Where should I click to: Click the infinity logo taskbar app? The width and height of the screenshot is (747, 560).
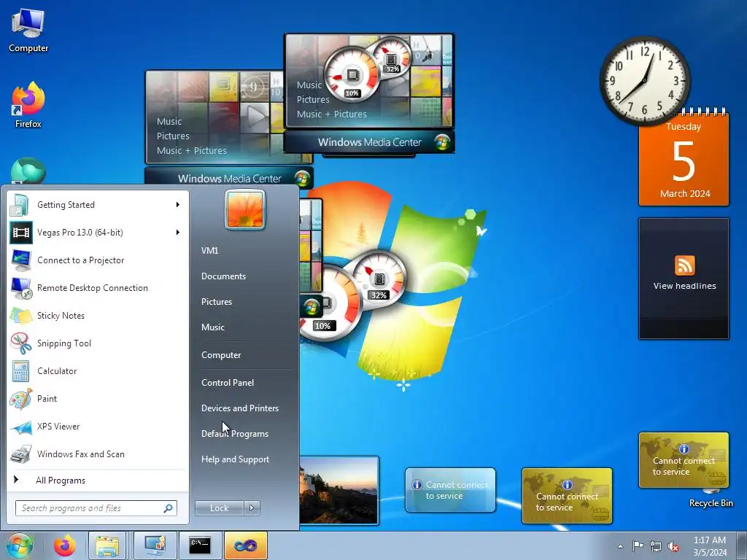[x=245, y=545]
